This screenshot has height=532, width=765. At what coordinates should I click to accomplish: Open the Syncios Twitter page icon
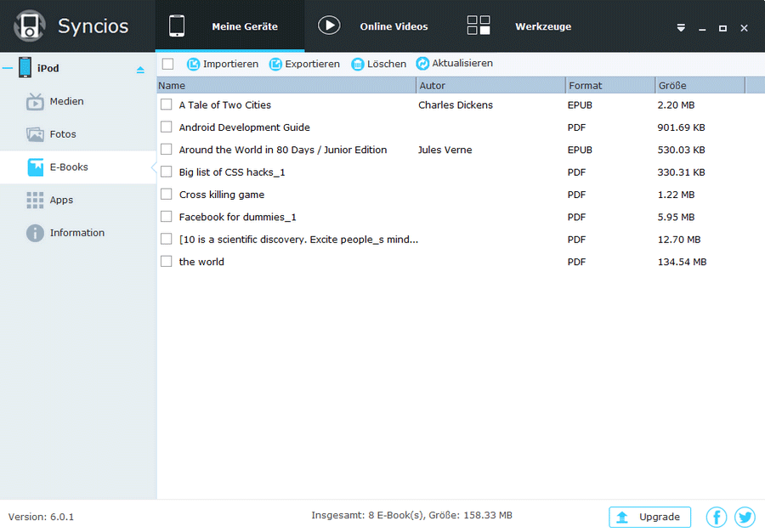pos(745,517)
